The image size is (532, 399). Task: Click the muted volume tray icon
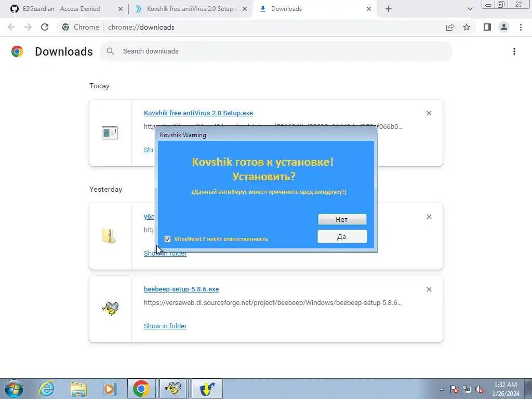(x=480, y=389)
